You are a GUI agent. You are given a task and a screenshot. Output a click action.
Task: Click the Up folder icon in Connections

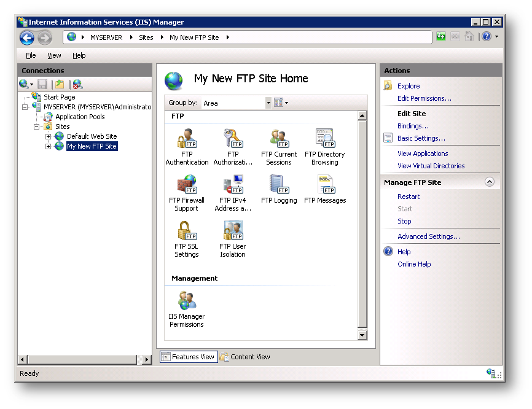pos(60,84)
